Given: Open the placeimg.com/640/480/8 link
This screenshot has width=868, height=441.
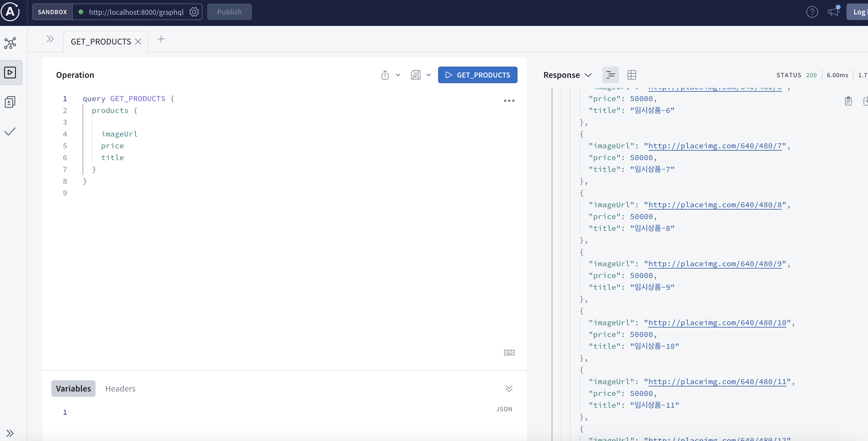Looking at the screenshot, I should point(714,205).
